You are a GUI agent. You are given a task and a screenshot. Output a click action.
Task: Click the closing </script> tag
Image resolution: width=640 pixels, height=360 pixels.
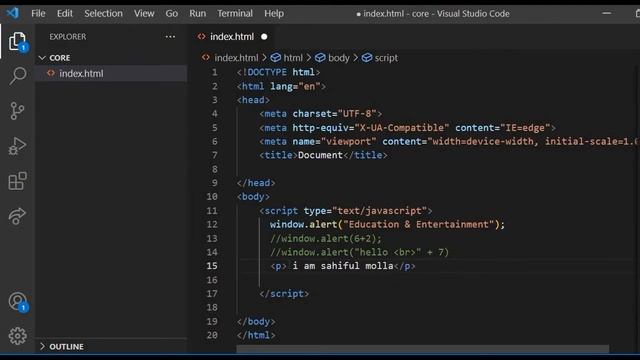tap(284, 294)
